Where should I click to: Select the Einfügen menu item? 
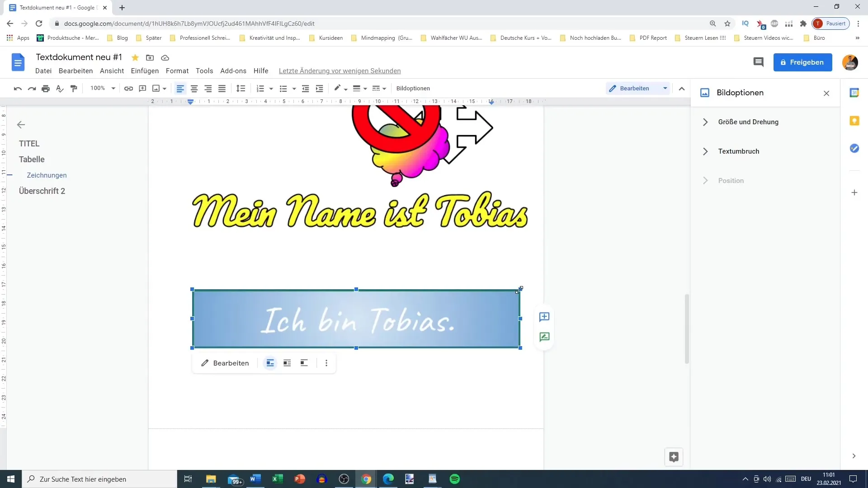(145, 71)
